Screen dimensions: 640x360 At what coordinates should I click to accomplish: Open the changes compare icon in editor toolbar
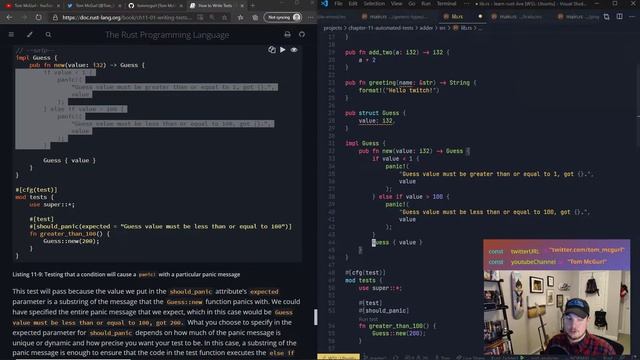pyautogui.click(x=607, y=17)
